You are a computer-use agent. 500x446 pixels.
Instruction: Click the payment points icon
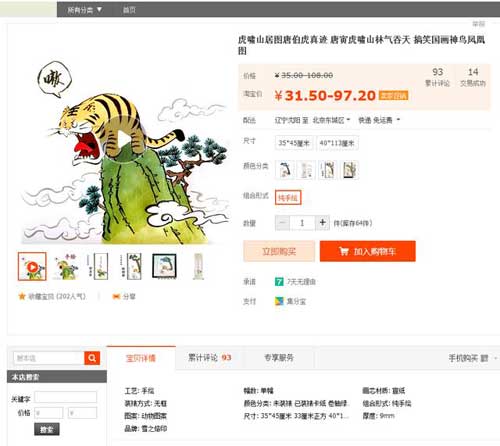tap(279, 301)
